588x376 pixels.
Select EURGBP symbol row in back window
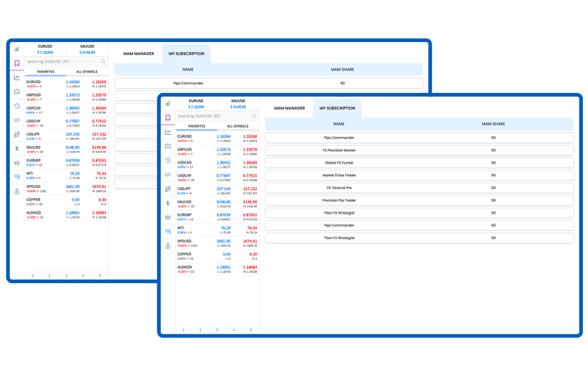pyautogui.click(x=67, y=163)
